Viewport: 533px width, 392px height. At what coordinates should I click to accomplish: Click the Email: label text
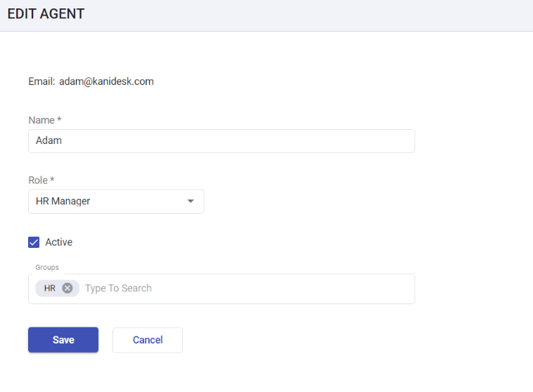click(41, 81)
